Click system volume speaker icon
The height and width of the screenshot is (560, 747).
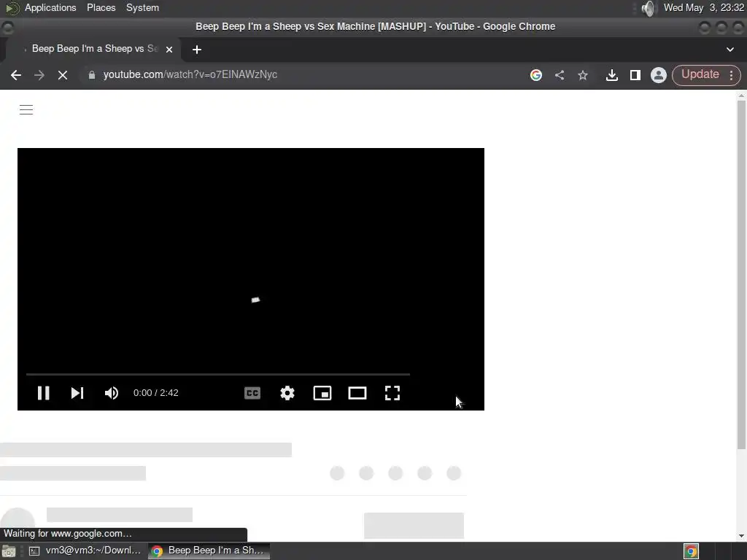tap(648, 8)
